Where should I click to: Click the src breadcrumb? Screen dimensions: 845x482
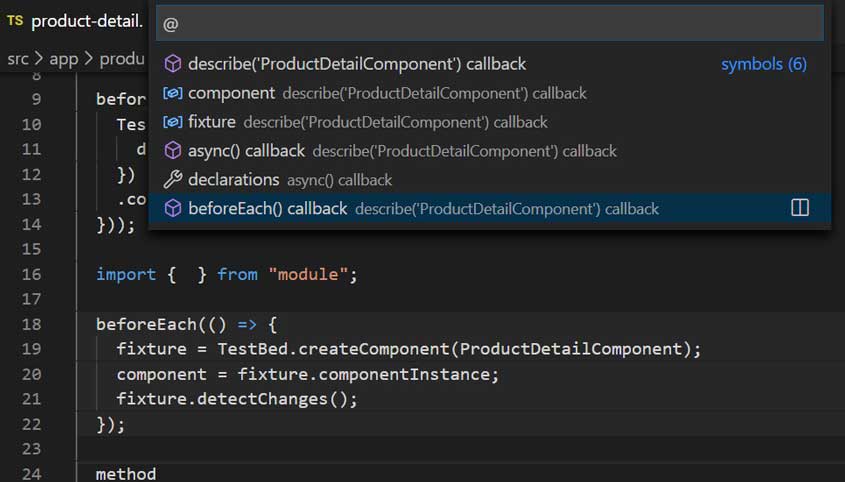click(x=18, y=59)
